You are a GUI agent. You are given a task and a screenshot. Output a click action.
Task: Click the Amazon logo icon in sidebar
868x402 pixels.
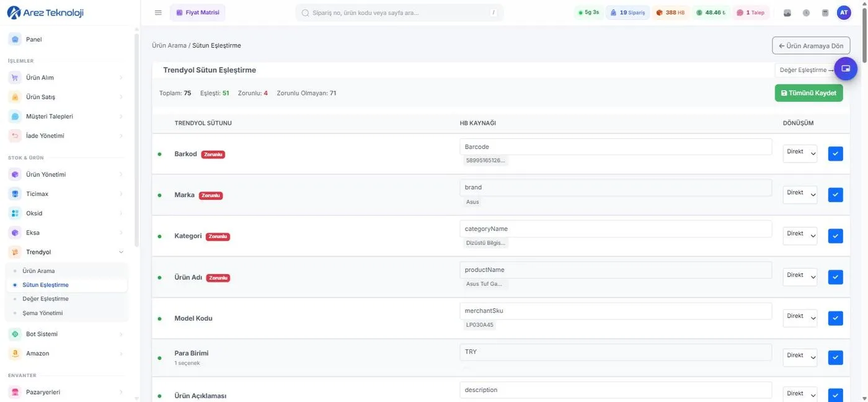click(x=15, y=354)
